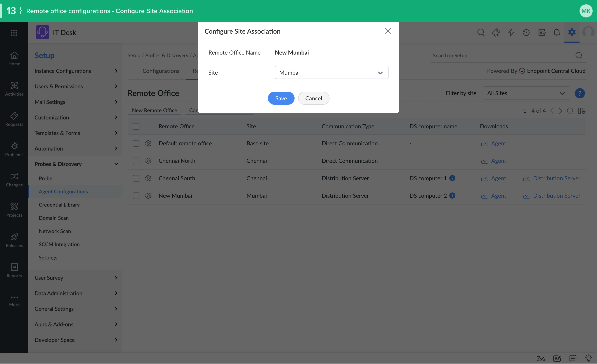Collapse Probes & Discovery section
Viewport: 597px width, 364px height.
(x=75, y=164)
